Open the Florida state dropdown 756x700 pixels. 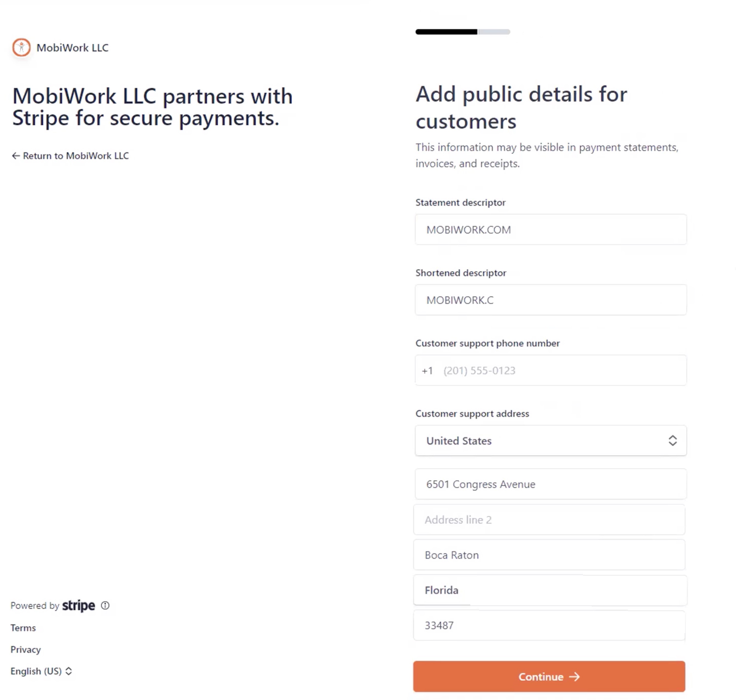click(x=550, y=590)
